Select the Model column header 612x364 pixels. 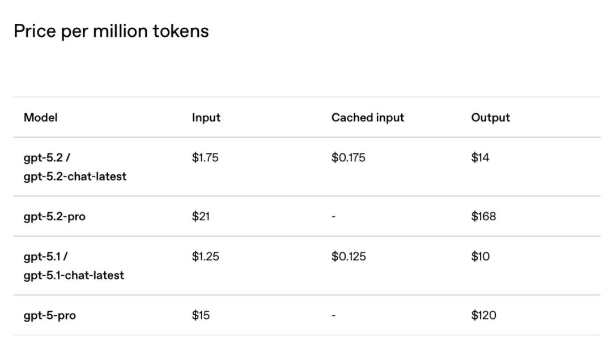click(x=41, y=118)
